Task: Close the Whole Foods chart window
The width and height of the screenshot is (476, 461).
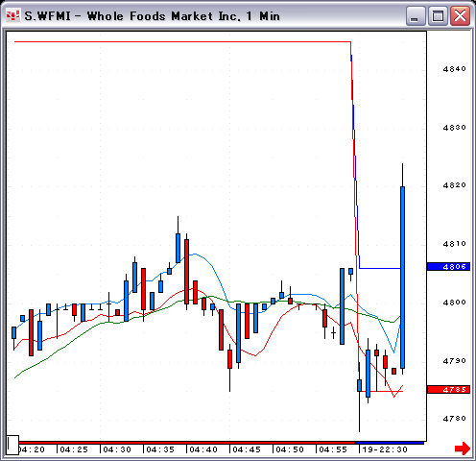Action: pyautogui.click(x=460, y=15)
